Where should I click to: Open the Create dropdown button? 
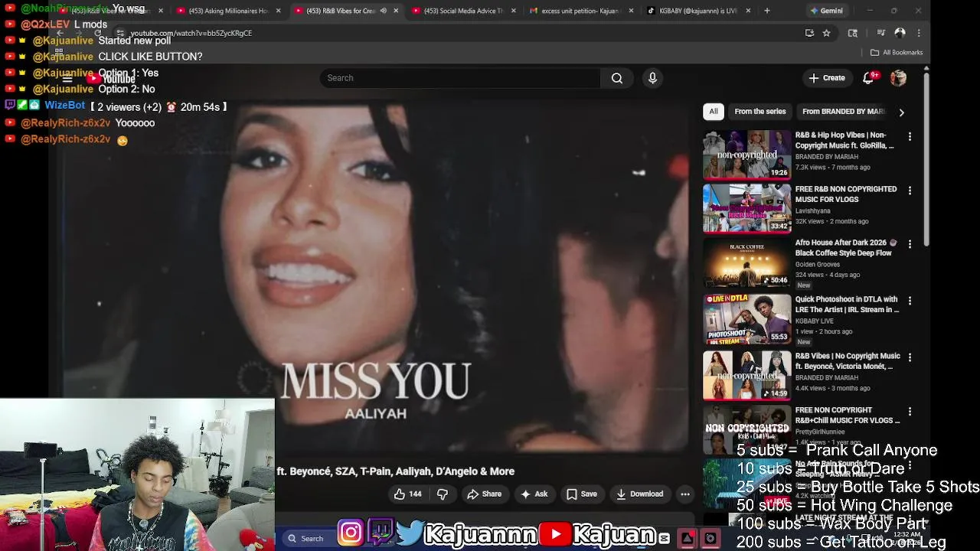(x=827, y=78)
